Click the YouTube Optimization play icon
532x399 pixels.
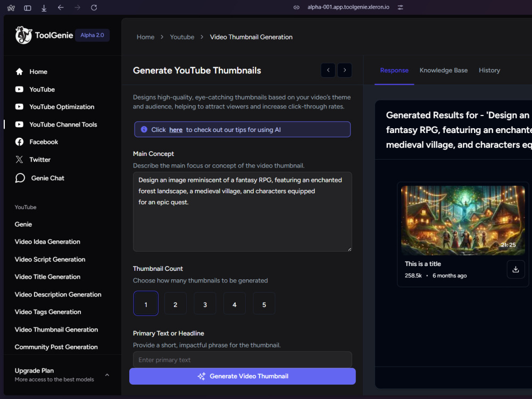(19, 106)
